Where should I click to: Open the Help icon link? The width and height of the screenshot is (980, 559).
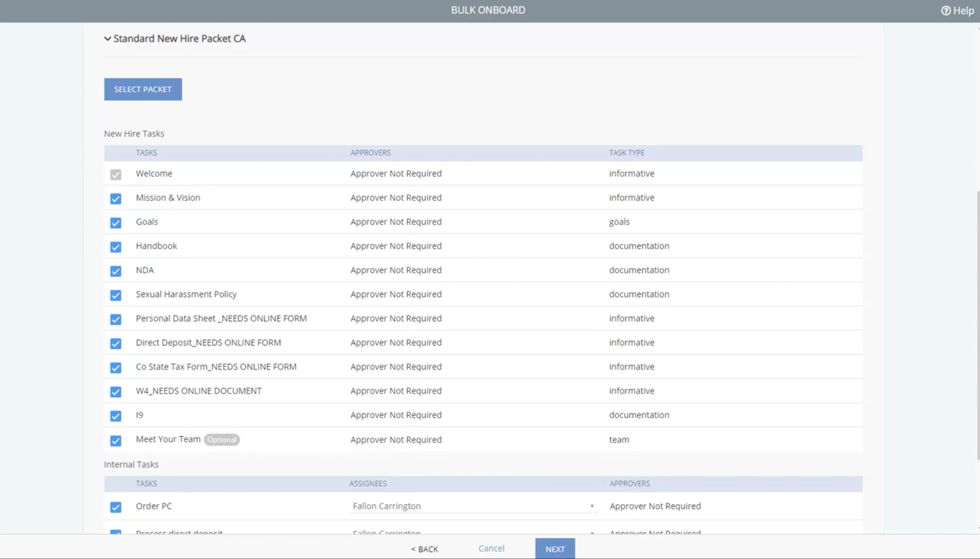point(957,10)
